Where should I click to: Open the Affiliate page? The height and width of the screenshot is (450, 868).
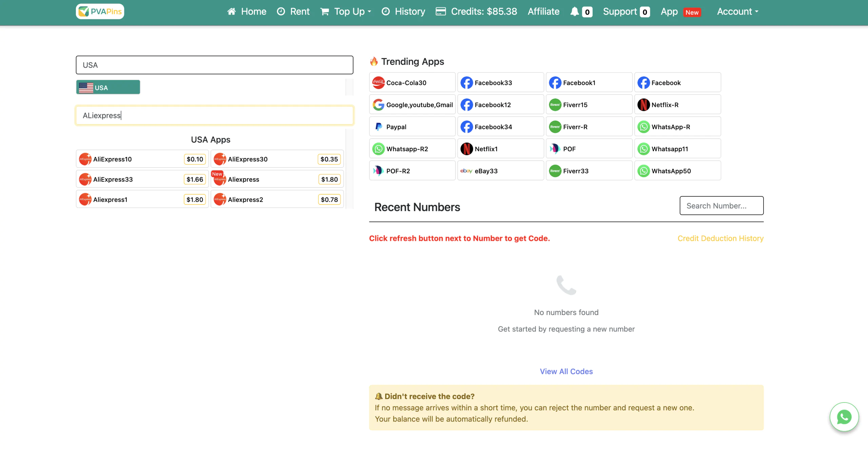(x=544, y=12)
